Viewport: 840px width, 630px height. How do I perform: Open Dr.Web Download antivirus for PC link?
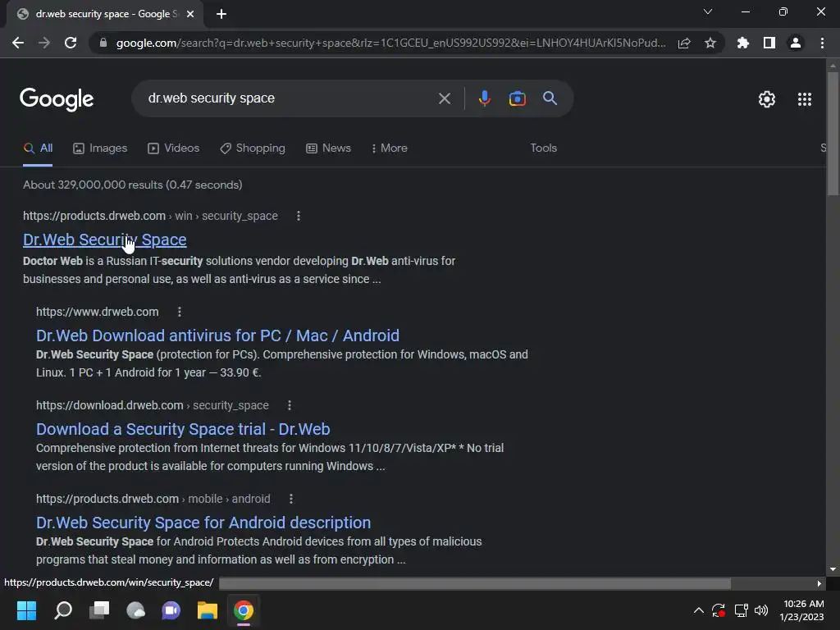tap(217, 336)
